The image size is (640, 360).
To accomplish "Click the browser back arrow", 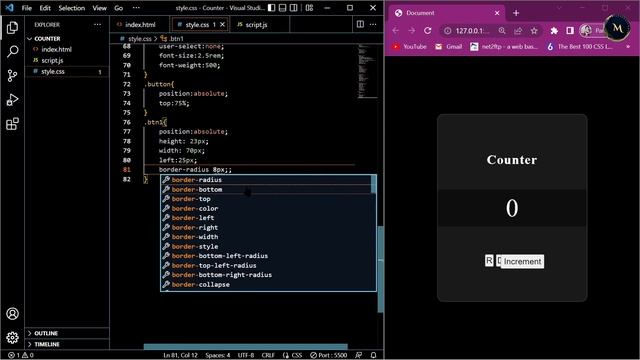I will click(396, 31).
